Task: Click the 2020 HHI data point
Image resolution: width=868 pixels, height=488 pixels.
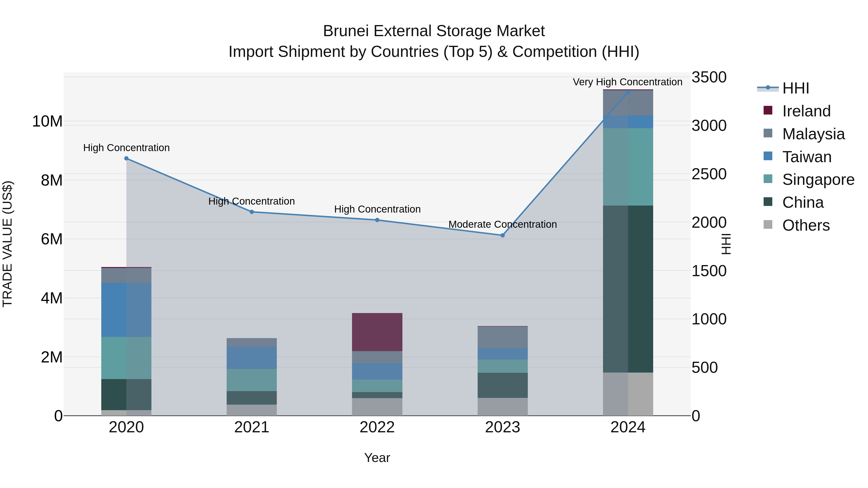Action: coord(126,158)
